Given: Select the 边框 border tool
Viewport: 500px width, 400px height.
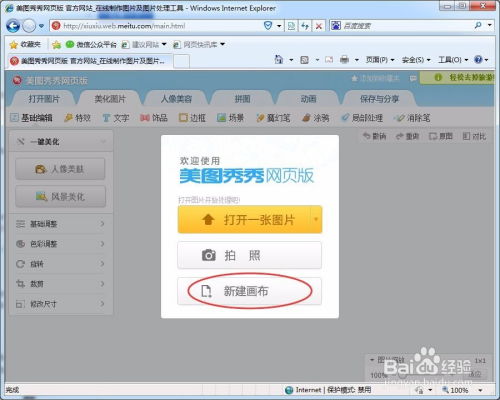Looking at the screenshot, I should [x=192, y=118].
